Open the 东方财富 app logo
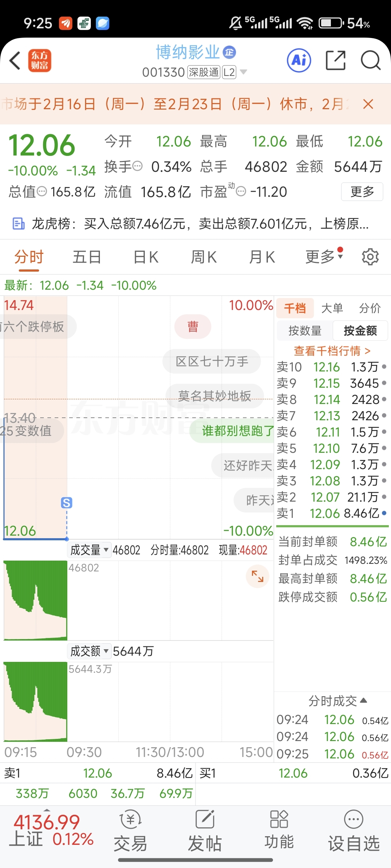Screen dimensions: 391x868 40,60
